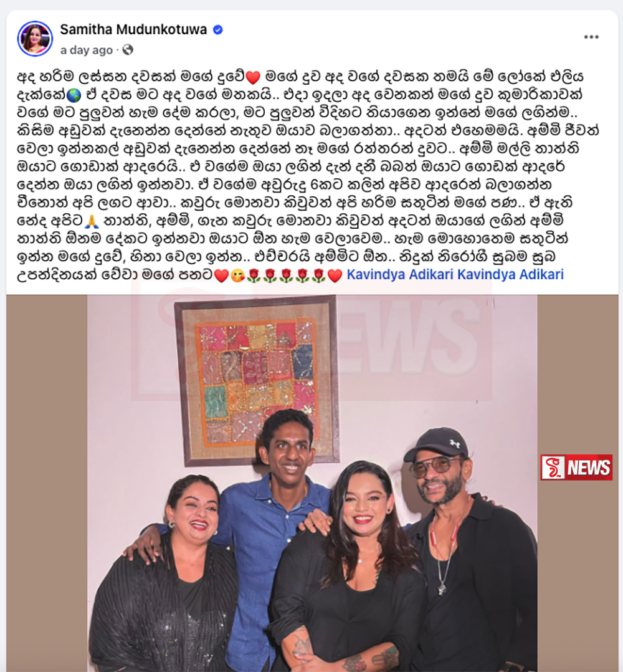Click the red NEWS logo beside the photo
The image size is (623, 672).
point(576,467)
